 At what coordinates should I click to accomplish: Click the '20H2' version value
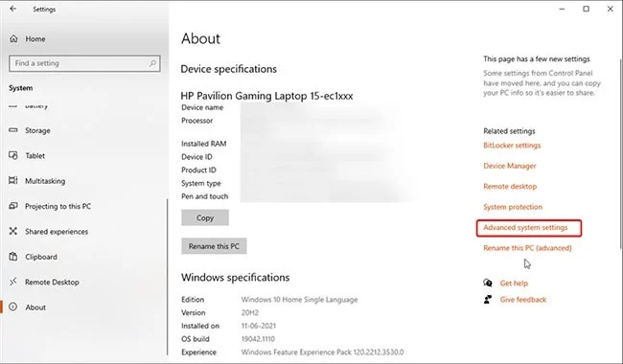250,313
